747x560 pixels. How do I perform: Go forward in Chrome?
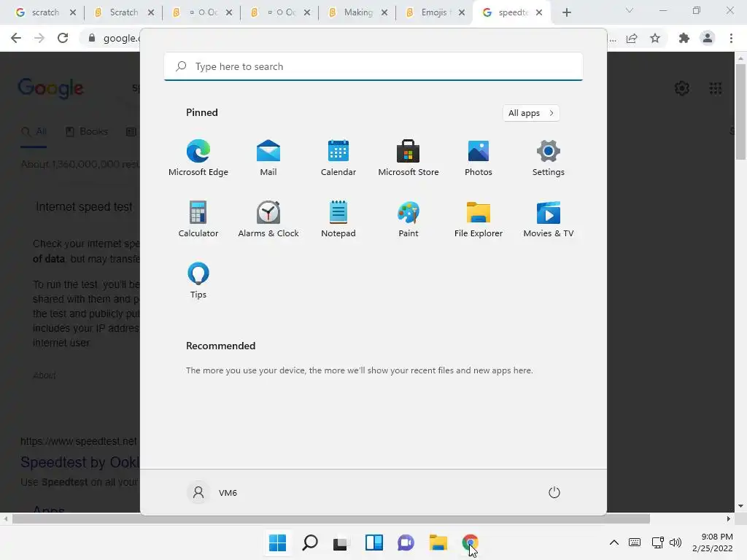click(x=39, y=38)
